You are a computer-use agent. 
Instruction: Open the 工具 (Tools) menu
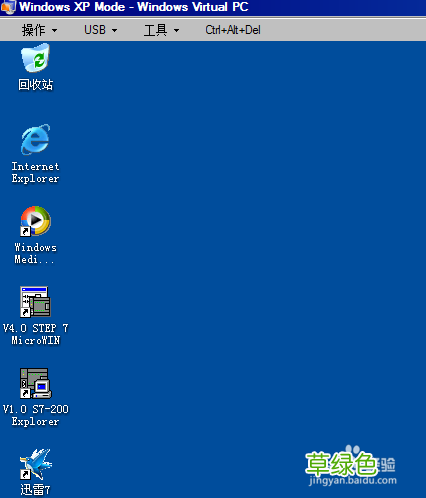click(161, 30)
